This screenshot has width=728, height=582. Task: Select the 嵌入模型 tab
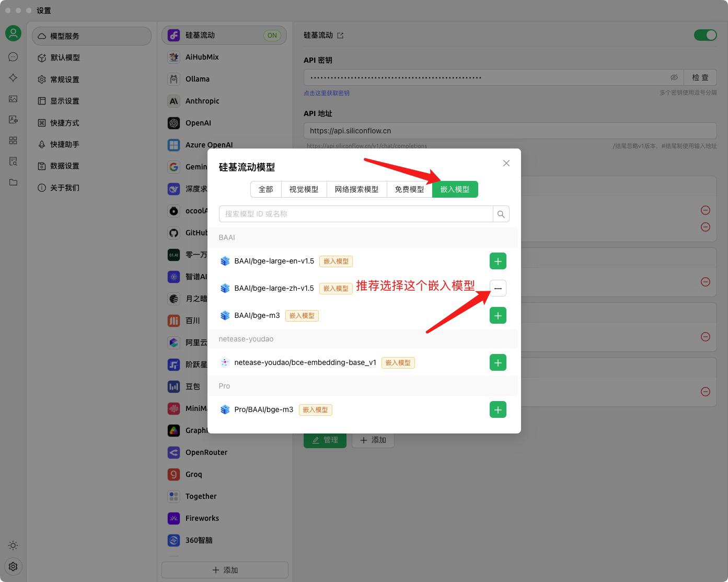click(455, 189)
